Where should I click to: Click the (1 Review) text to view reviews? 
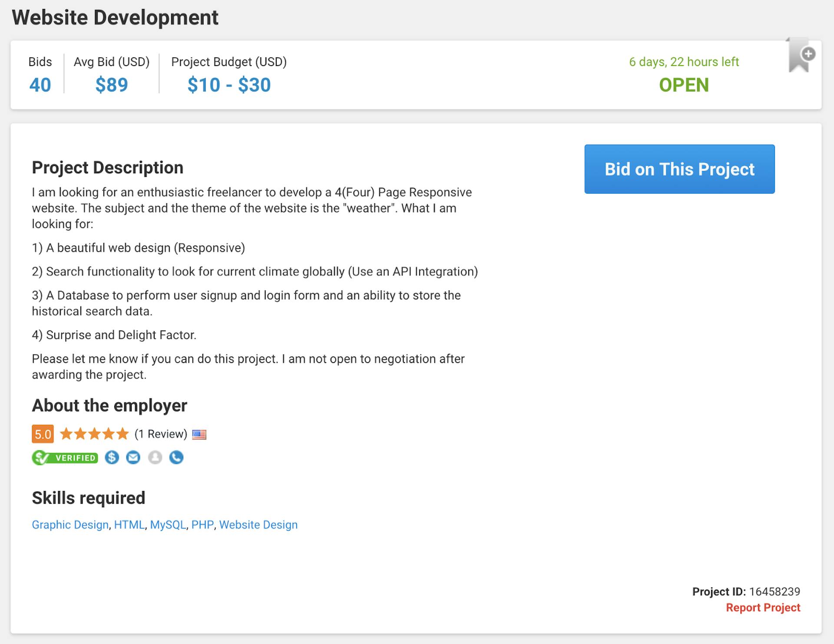[161, 433]
